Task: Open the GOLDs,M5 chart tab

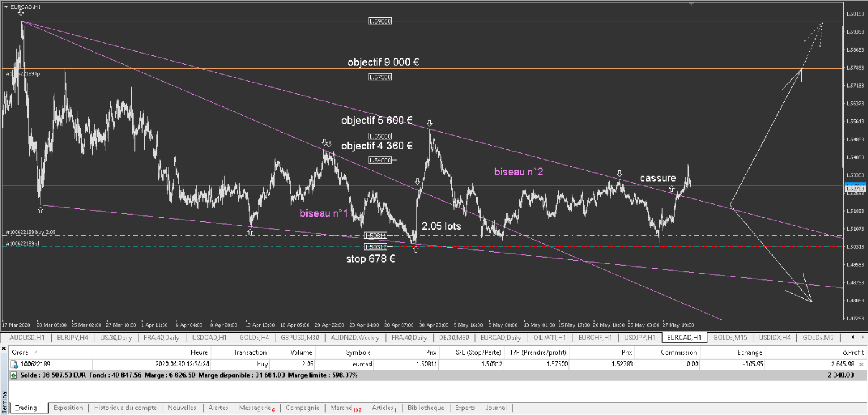Action: click(818, 337)
